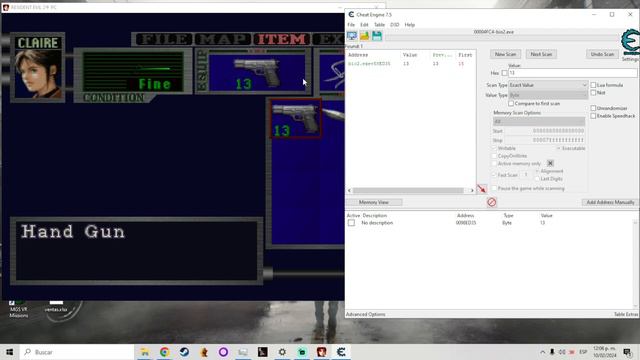Open the Settings gear taskbar icon
640x360 pixels.
[x=282, y=352]
